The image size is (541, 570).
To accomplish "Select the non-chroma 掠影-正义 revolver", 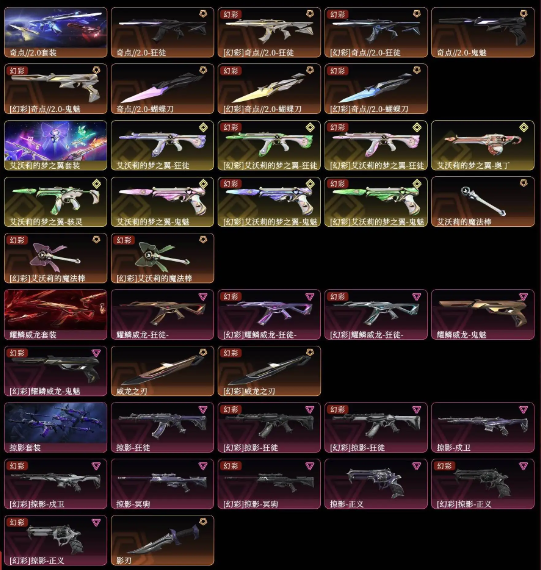I will [x=376, y=484].
